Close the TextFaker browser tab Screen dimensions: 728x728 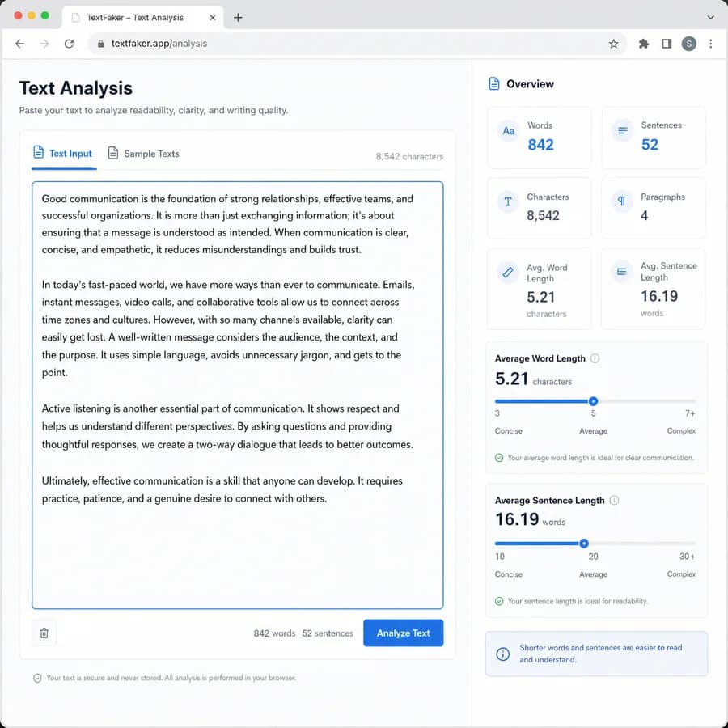point(212,18)
